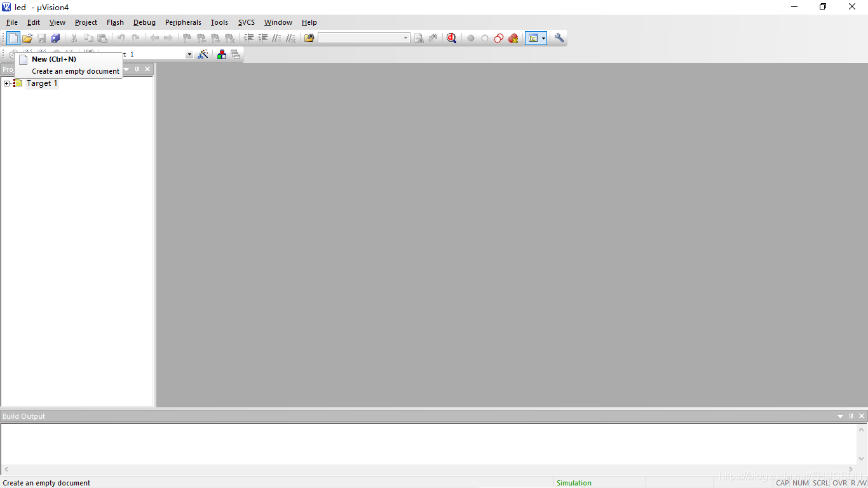Open the Project menu
This screenshot has height=488, width=868.
[86, 22]
